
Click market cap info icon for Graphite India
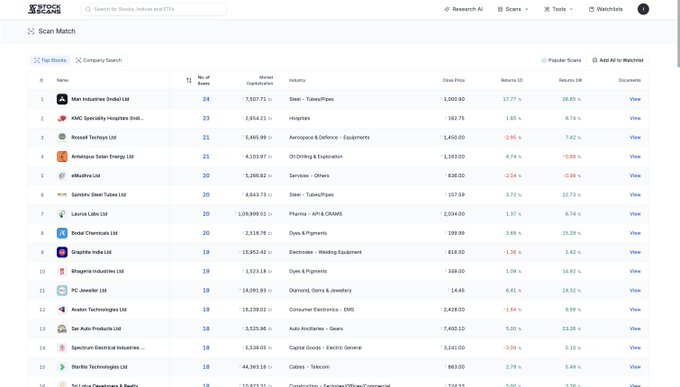click(270, 253)
